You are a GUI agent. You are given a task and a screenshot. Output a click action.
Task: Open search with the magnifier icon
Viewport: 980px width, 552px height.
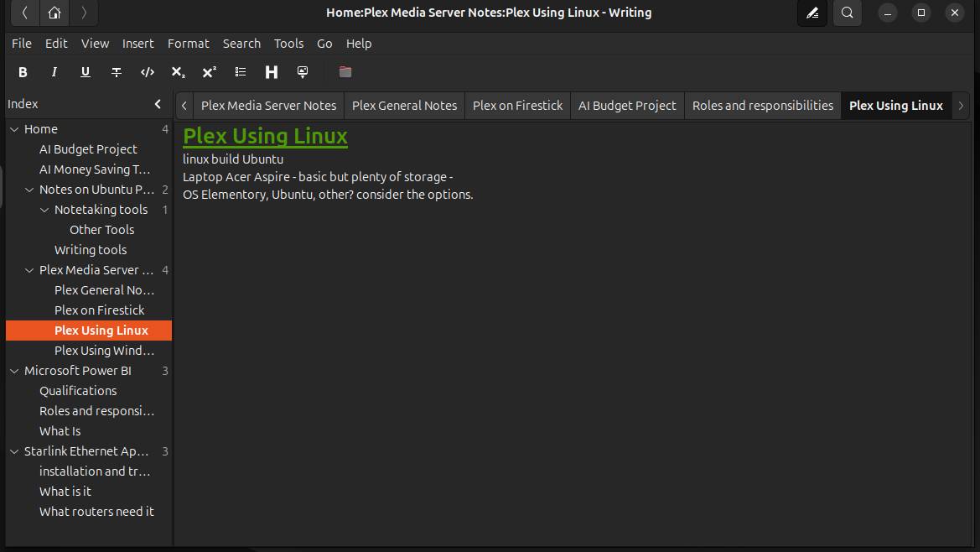[848, 13]
